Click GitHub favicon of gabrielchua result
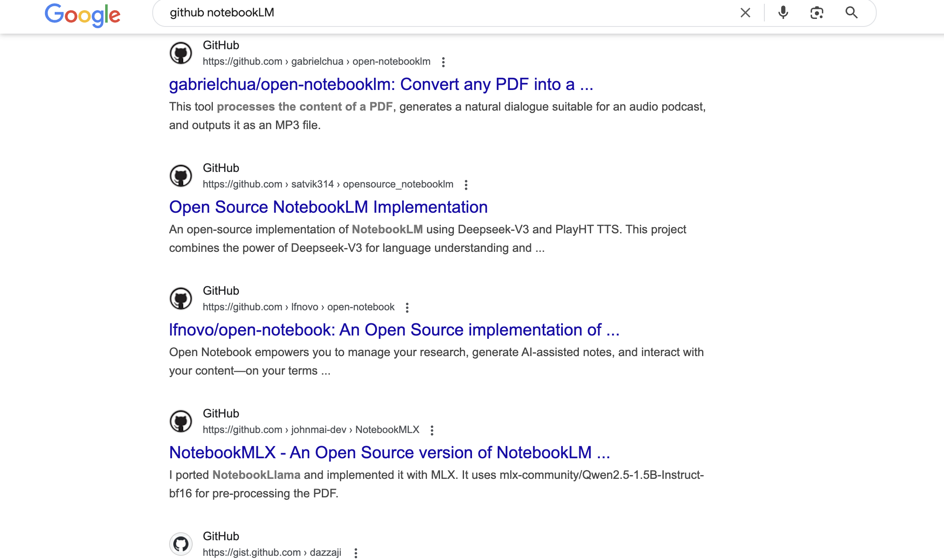The image size is (944, 560). pos(181,53)
